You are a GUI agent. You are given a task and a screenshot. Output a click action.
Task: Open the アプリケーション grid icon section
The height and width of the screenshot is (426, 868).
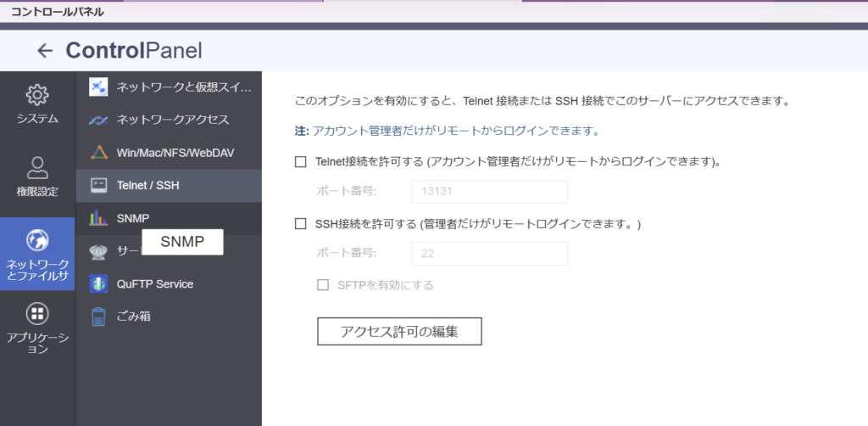tap(37, 315)
